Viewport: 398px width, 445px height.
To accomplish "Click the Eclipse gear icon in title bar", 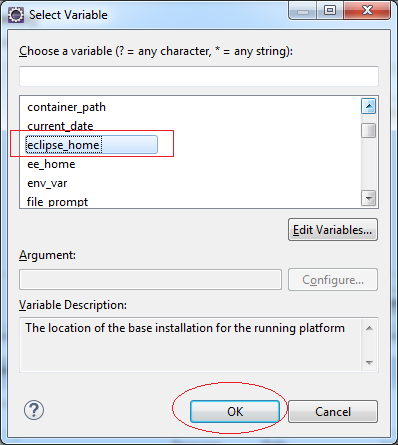I will pyautogui.click(x=16, y=15).
